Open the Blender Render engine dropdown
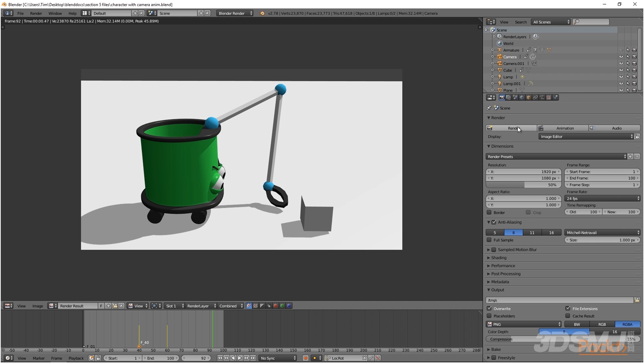Screen dimensions: 644x363 pyautogui.click(x=235, y=13)
